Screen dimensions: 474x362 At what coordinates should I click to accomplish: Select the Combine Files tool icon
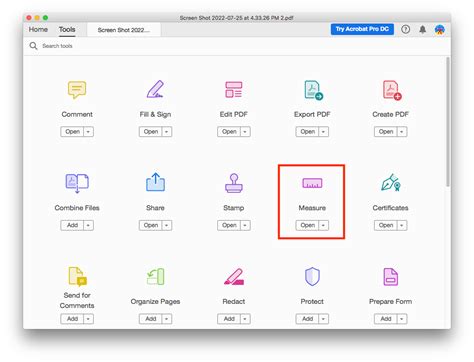tap(77, 183)
